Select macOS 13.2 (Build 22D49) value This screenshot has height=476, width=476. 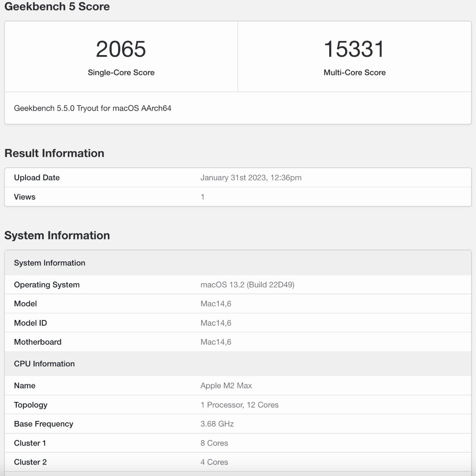tap(247, 285)
